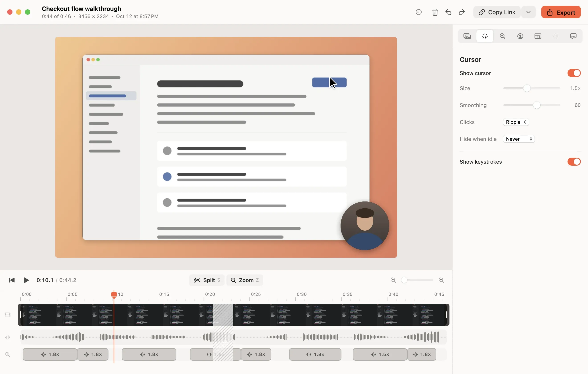
Task: Select the Cursor settings tab
Action: [x=485, y=36]
